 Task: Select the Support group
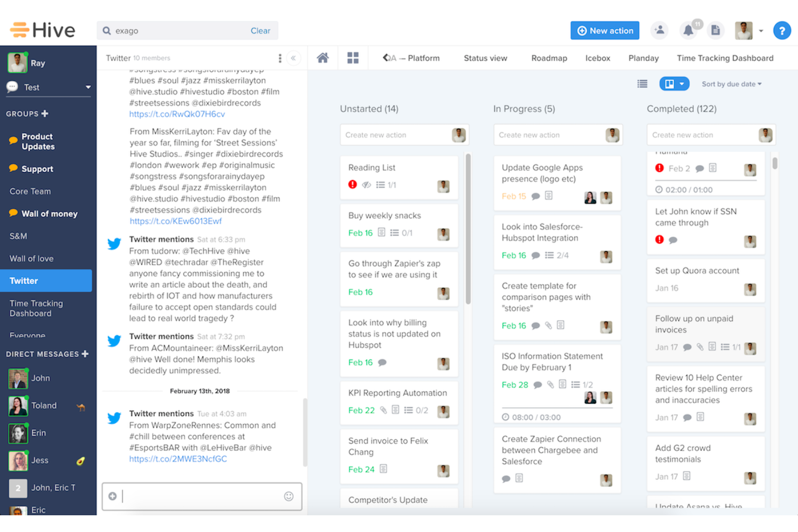pos(37,169)
